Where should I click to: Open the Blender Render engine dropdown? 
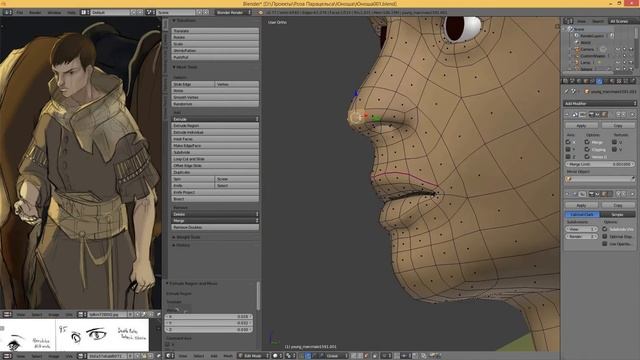233,12
